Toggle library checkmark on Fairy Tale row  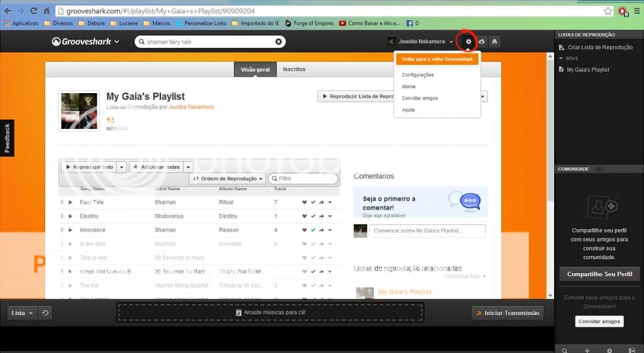pyautogui.click(x=313, y=203)
